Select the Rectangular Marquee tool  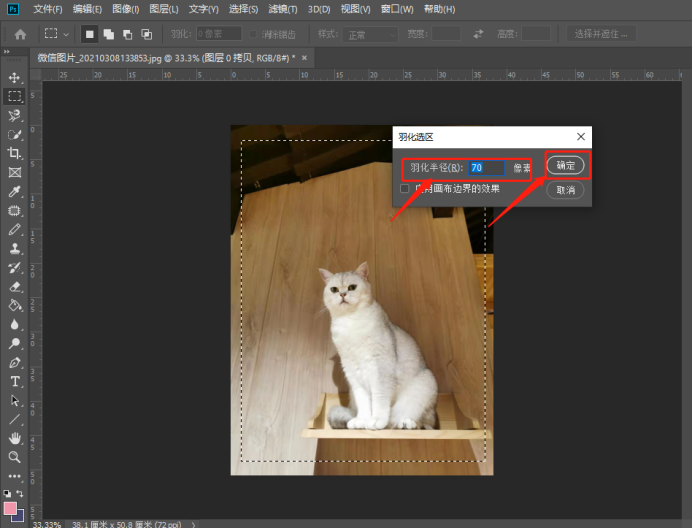14,96
